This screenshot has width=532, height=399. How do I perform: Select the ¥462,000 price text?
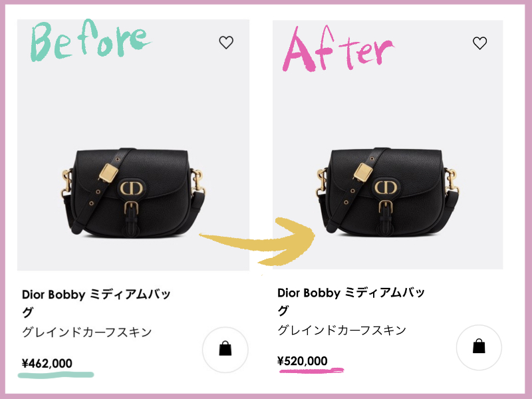tap(47, 363)
